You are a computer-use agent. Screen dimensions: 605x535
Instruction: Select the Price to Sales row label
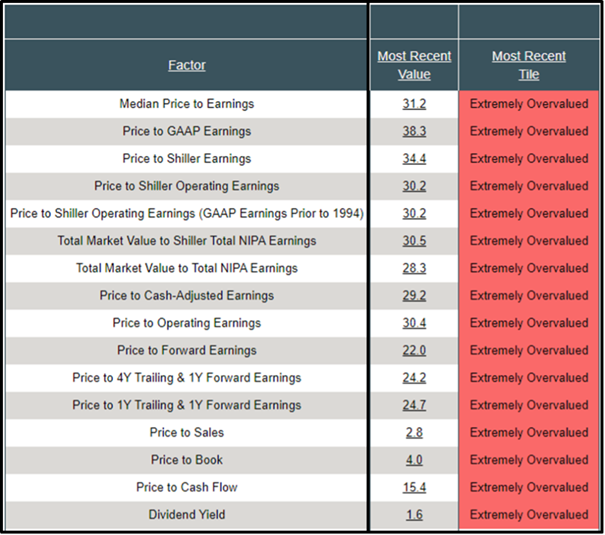tap(187, 433)
